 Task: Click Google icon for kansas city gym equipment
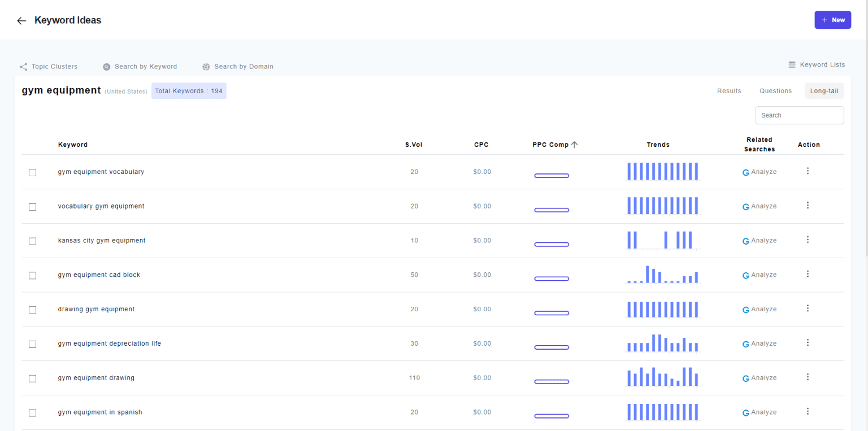coord(746,241)
